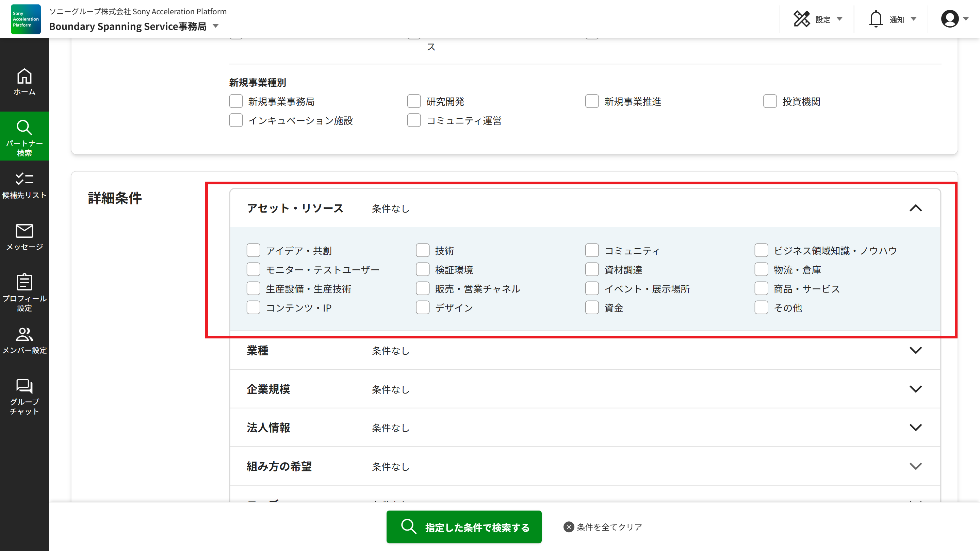Viewport: 980px width, 551px height.
Task: Open the メッセージ envelope icon
Action: click(x=24, y=231)
